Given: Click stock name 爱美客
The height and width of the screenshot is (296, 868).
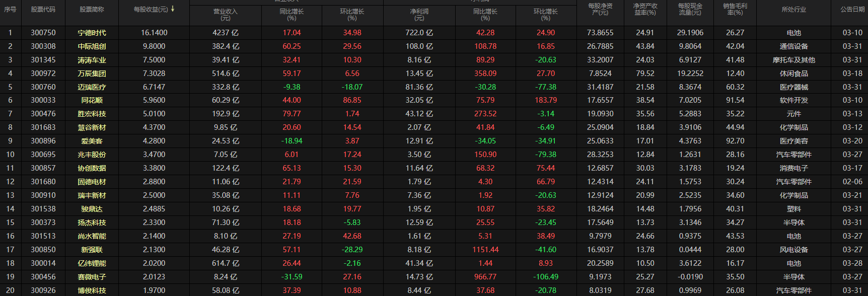Looking at the screenshot, I should coord(92,141).
